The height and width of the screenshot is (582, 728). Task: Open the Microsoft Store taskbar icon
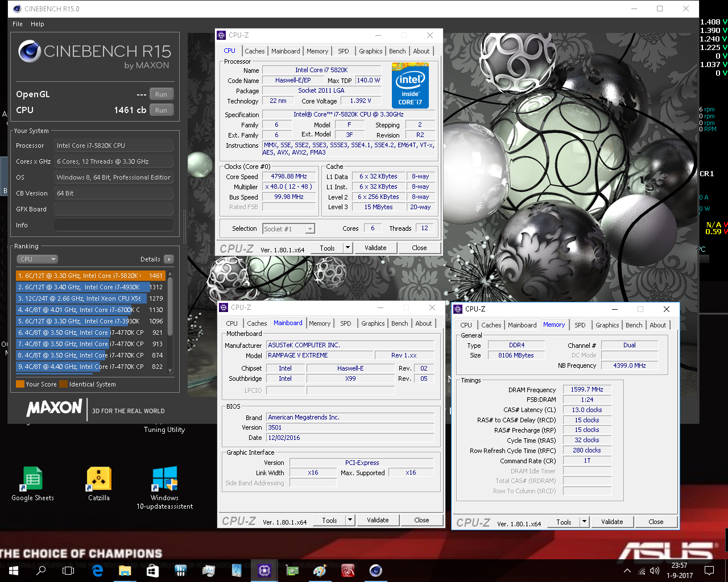(152, 571)
